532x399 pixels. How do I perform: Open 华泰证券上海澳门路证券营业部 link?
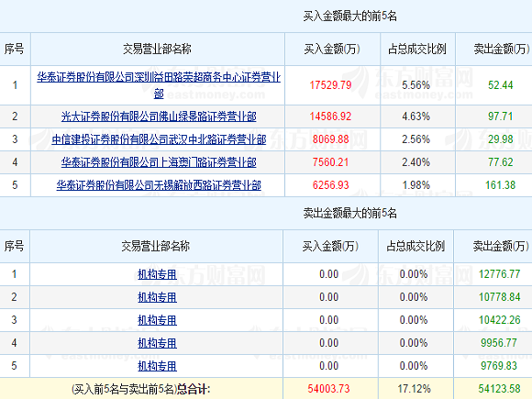pyautogui.click(x=159, y=162)
